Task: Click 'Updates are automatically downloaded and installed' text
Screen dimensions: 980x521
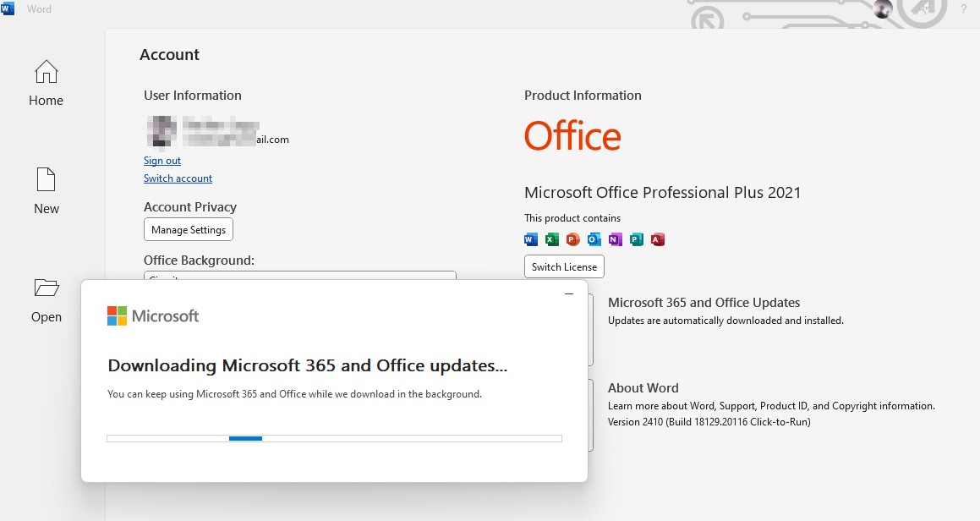Action: click(725, 321)
